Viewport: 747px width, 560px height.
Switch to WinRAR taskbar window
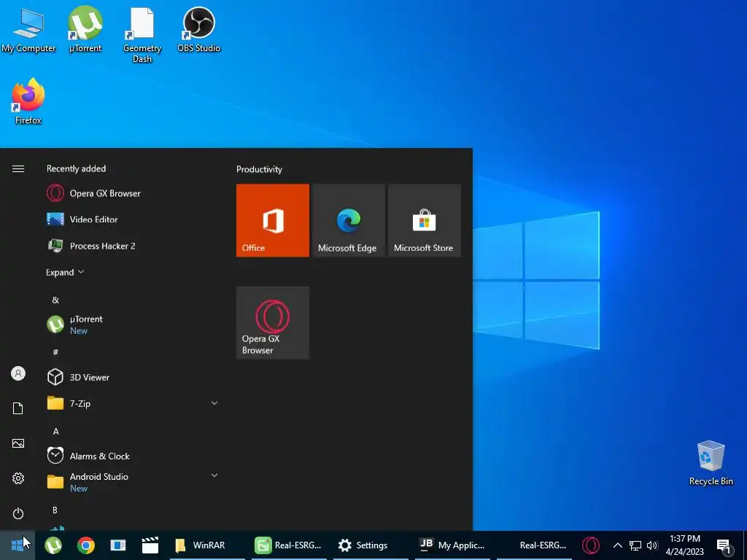[208, 545]
